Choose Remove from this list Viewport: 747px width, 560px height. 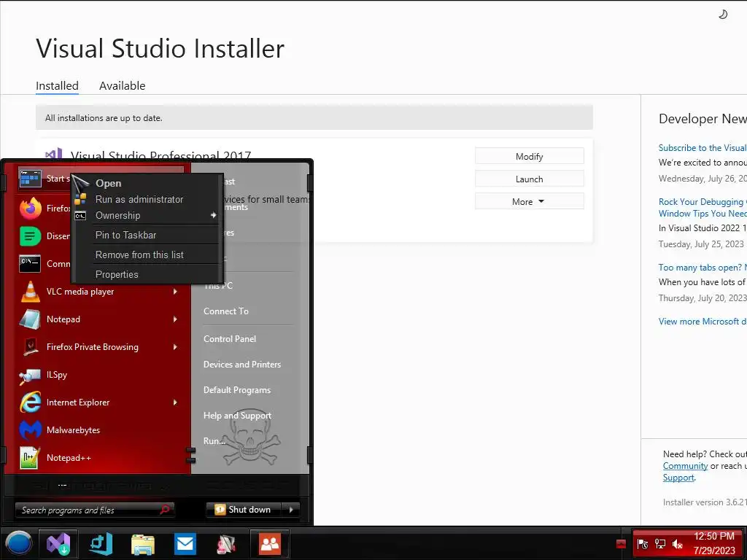(139, 254)
